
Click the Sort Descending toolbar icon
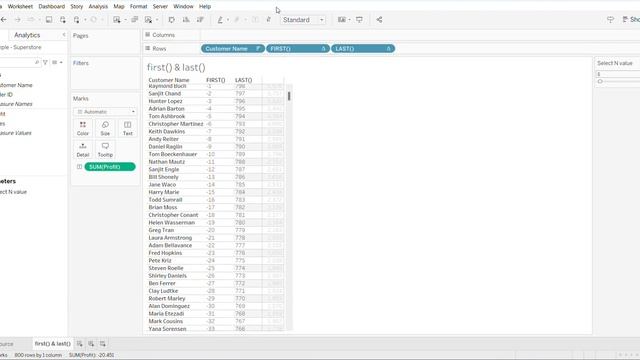(x=200, y=20)
